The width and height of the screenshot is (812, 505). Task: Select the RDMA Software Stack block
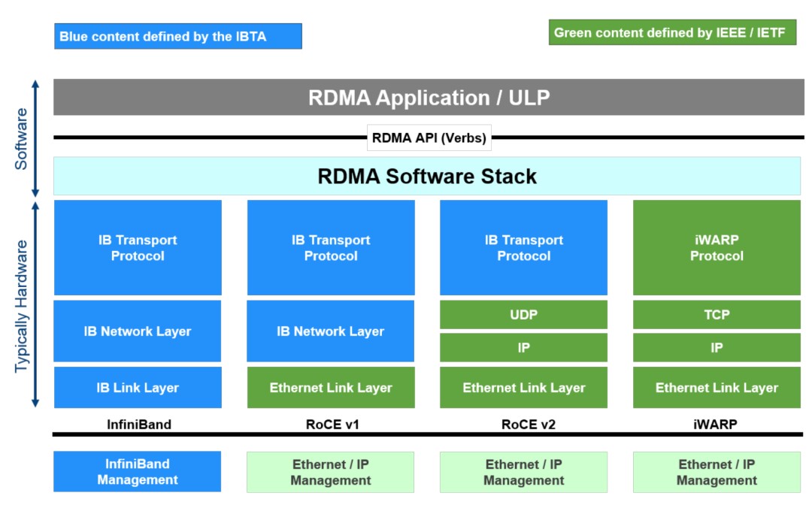tap(427, 177)
